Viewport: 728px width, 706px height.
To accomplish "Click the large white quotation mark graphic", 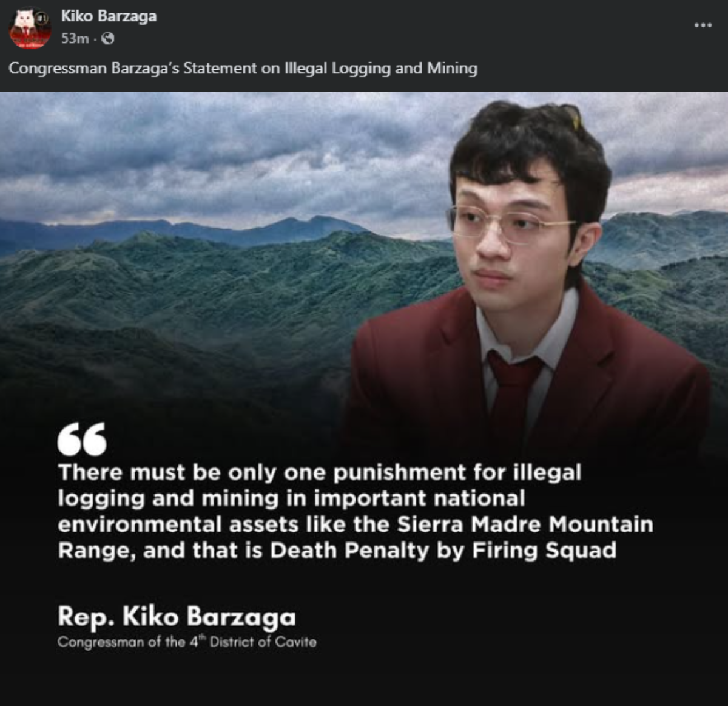I will pyautogui.click(x=82, y=439).
